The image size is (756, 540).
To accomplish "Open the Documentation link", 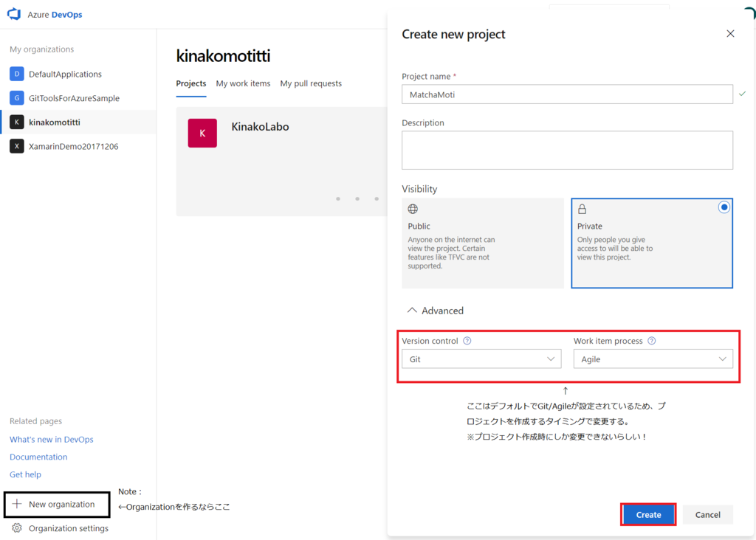I will coord(38,457).
